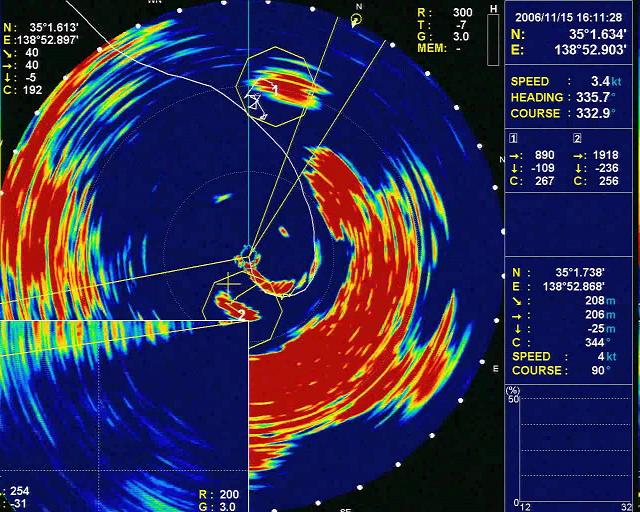Screen dimensions: 640x512
Task: Select target marker 1 in the upper echo
Action: pos(276,89)
